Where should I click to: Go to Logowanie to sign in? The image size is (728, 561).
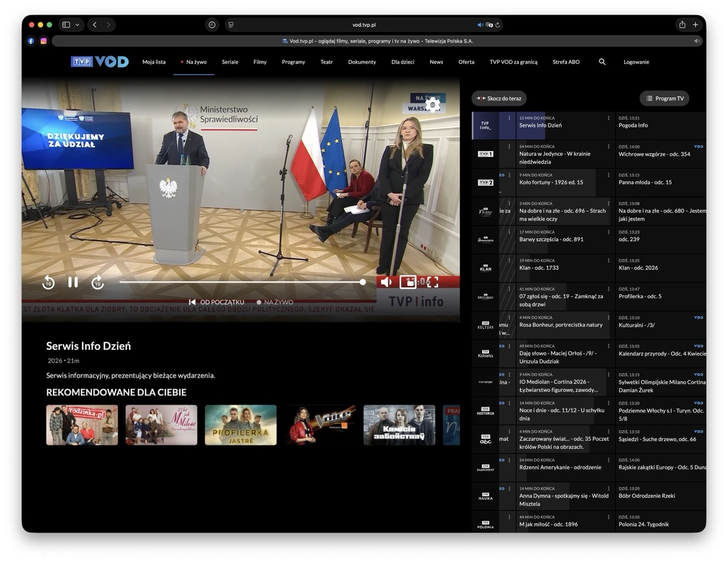coord(636,62)
